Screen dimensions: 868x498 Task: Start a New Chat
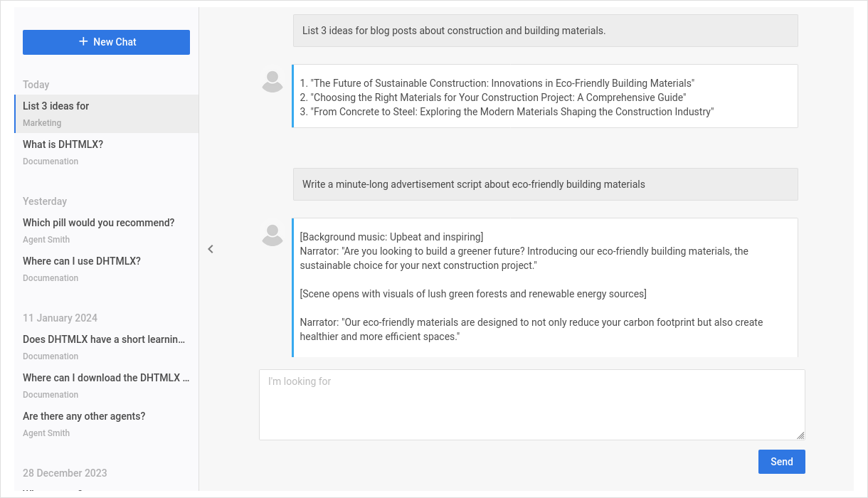coord(106,42)
